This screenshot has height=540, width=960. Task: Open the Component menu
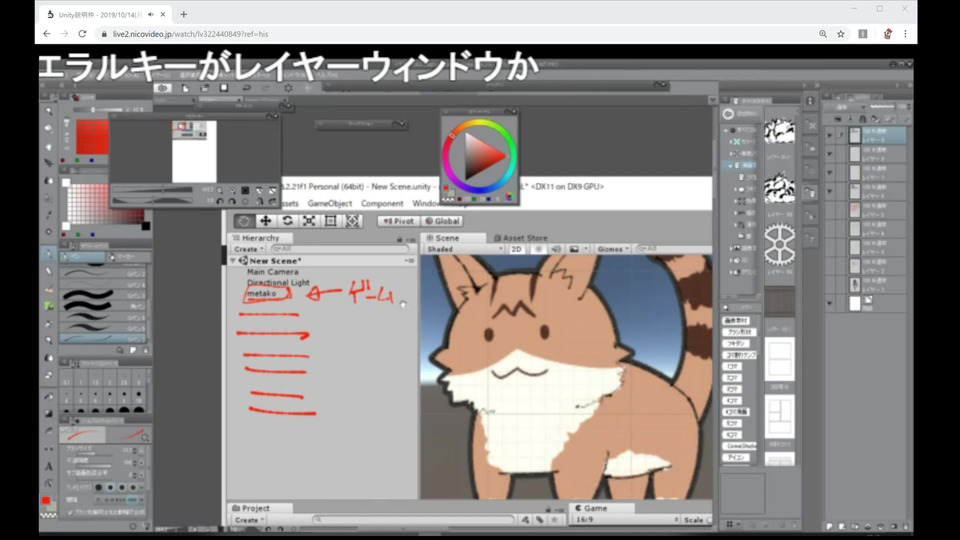382,203
